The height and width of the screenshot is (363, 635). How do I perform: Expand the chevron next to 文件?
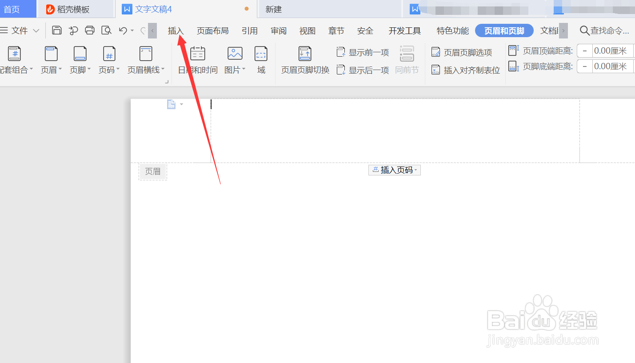(36, 30)
